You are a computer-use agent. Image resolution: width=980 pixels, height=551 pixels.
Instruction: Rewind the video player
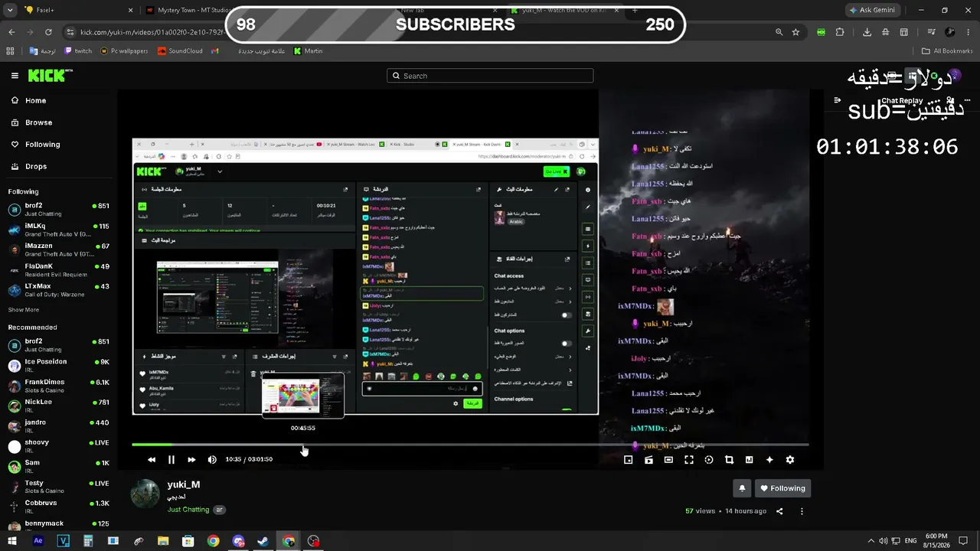click(x=152, y=460)
